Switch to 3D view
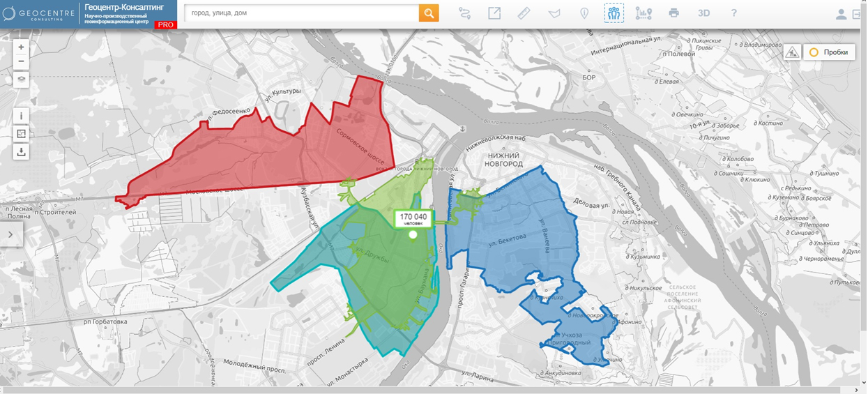This screenshot has height=394, width=868. (x=703, y=13)
